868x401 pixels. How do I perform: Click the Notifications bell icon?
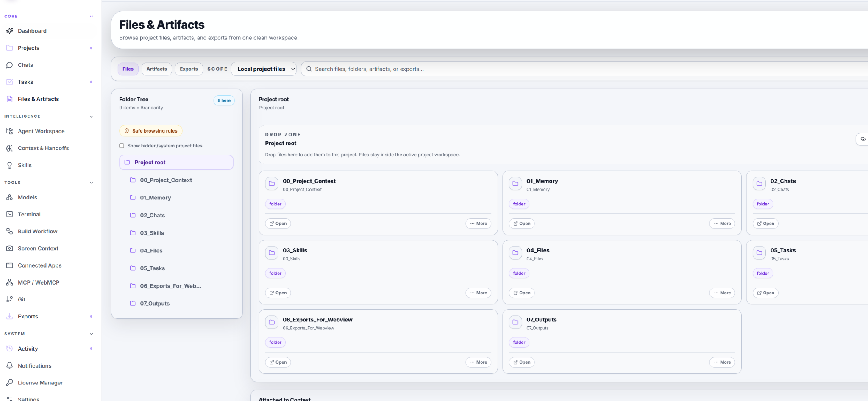pos(10,365)
